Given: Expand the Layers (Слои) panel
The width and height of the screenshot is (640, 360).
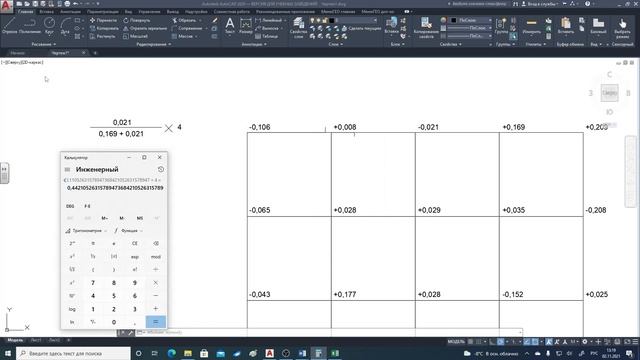Looking at the screenshot, I should 336,44.
